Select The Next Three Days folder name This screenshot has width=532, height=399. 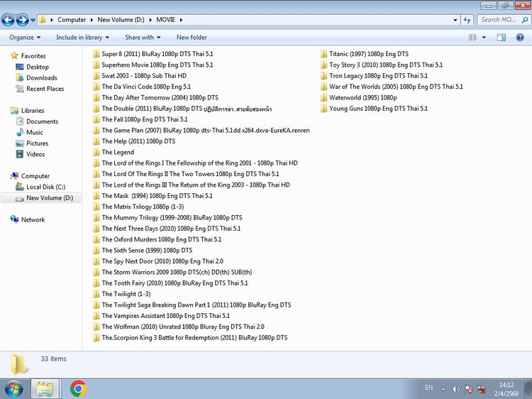click(x=171, y=229)
